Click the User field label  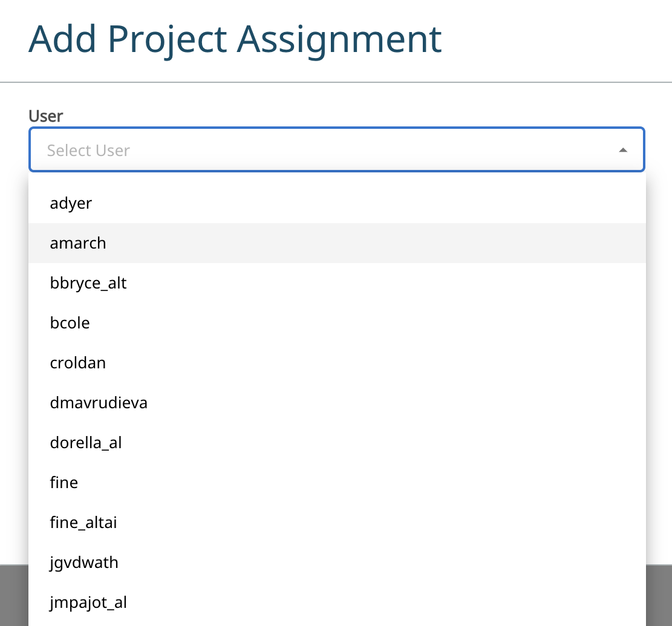46,116
